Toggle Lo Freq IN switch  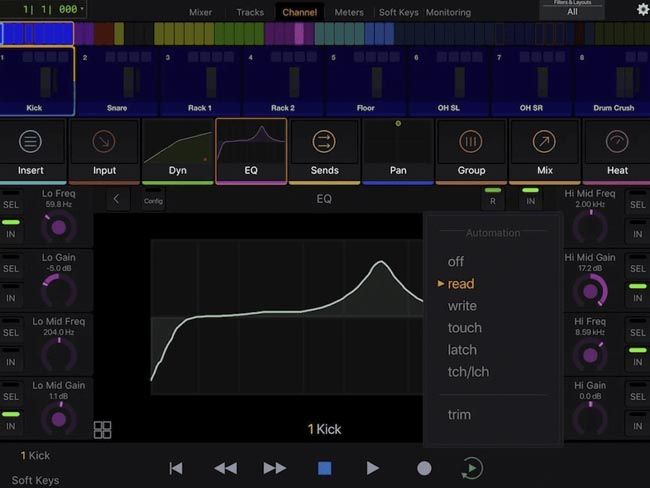(x=11, y=230)
